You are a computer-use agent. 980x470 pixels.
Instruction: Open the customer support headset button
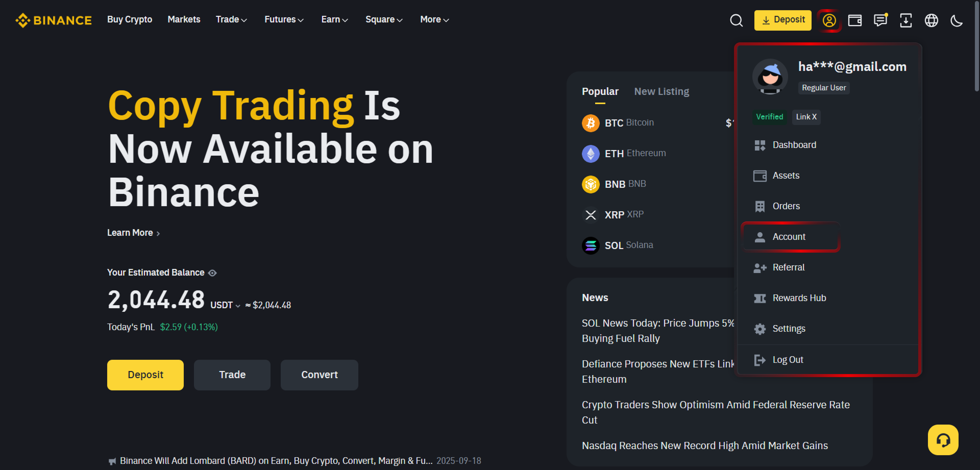point(943,440)
